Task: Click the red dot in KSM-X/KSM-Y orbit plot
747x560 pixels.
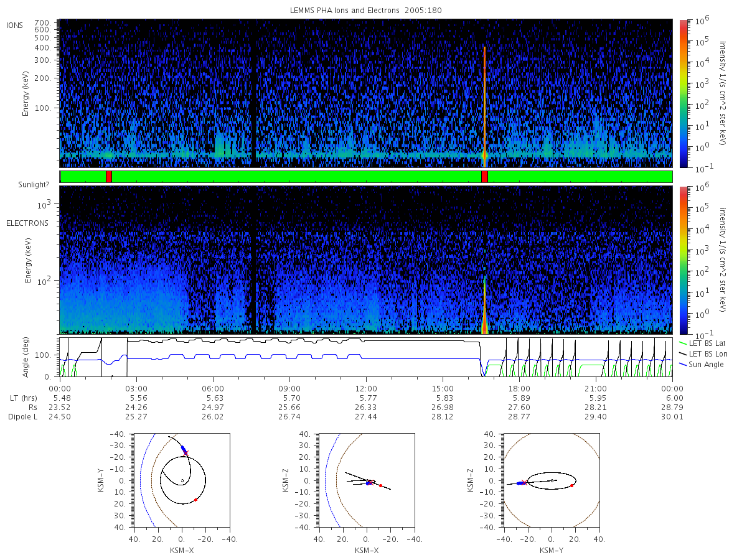Action: pyautogui.click(x=195, y=500)
